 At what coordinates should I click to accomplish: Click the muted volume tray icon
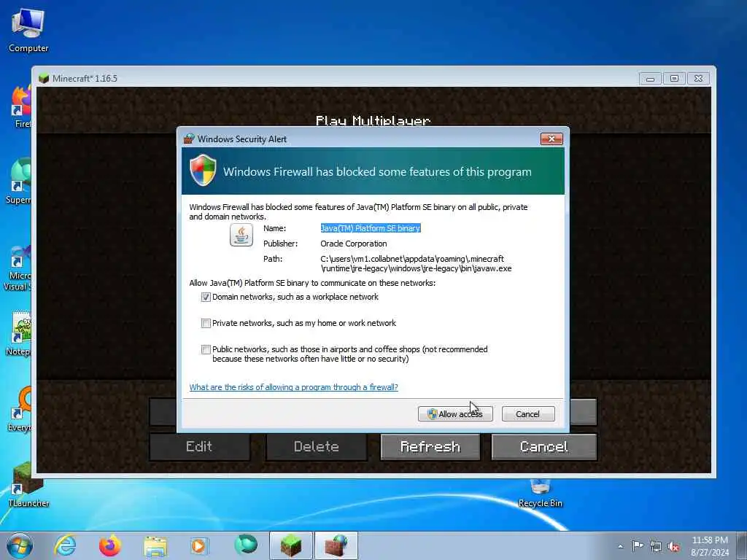[673, 547]
